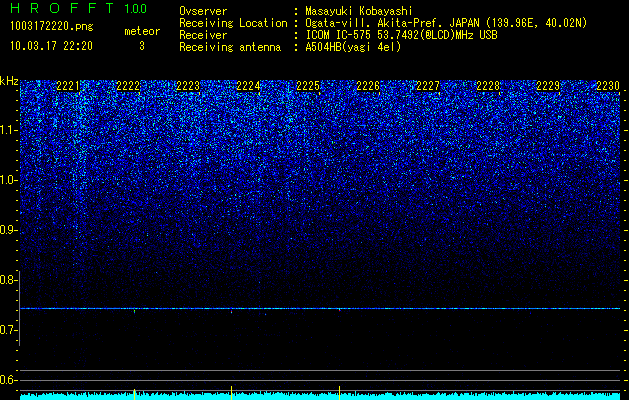Click the 2226 time marker
Image resolution: width=629 pixels, height=400 pixels.
click(368, 86)
